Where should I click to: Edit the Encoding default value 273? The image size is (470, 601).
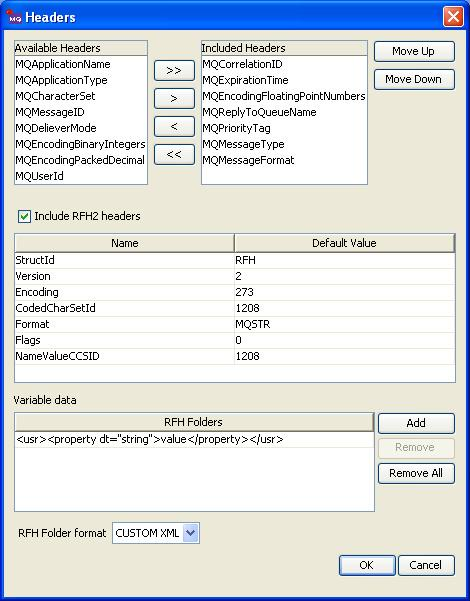[345, 292]
